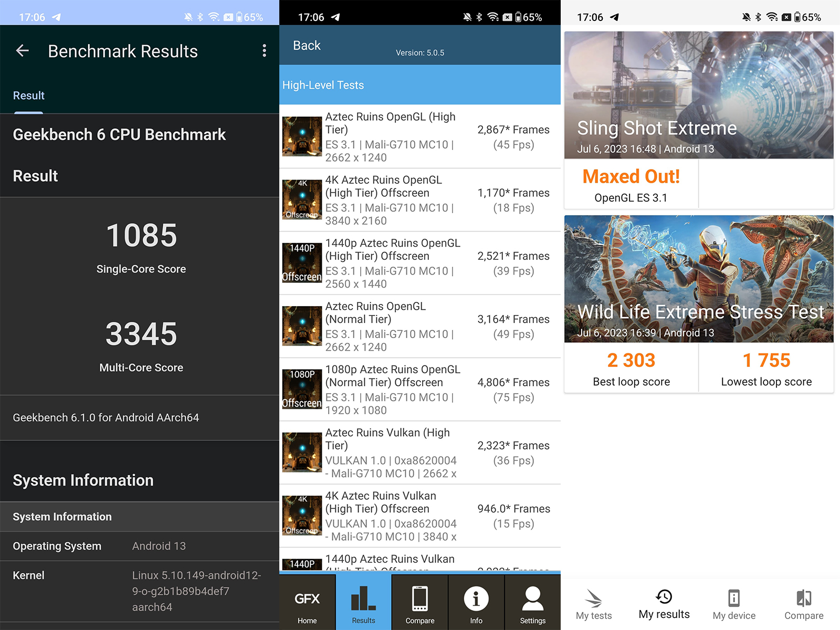Tap the Back button in GFXBench
This screenshot has height=630, width=840.
click(307, 46)
